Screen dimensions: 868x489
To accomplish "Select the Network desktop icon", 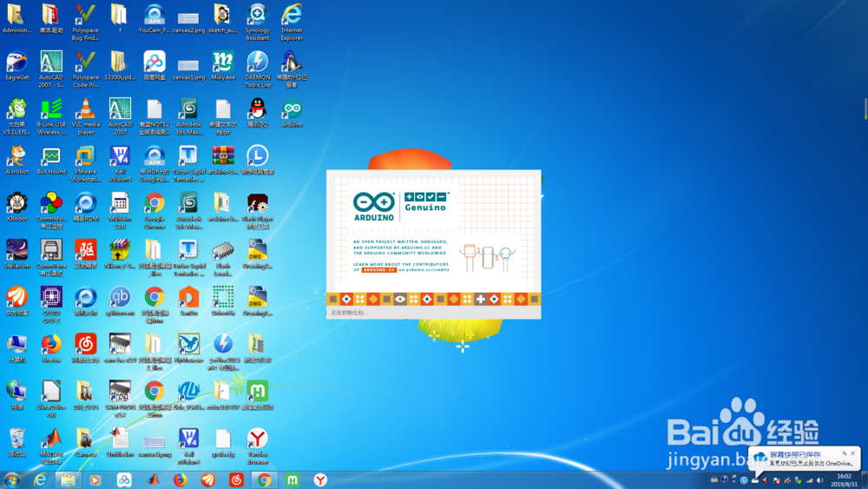I will tap(16, 396).
